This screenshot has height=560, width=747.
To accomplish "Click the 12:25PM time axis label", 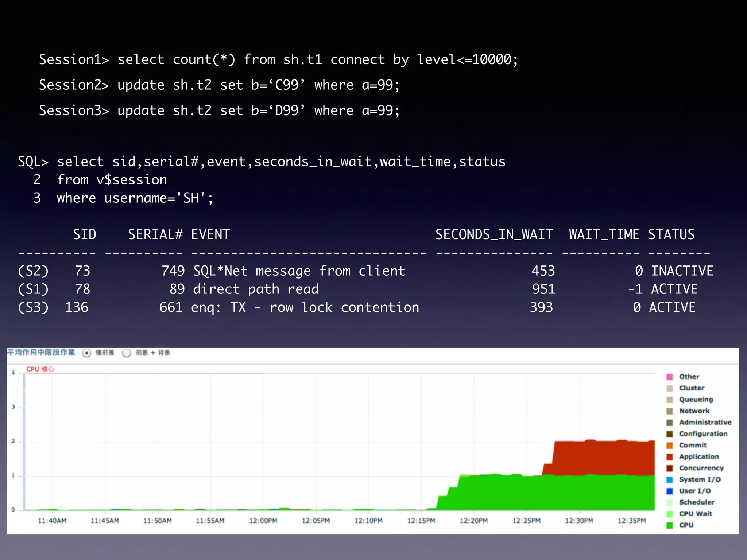I will click(x=526, y=521).
